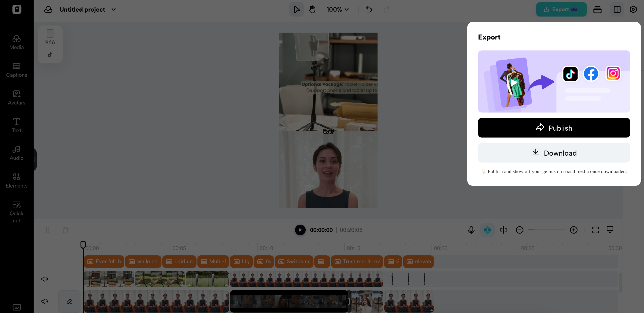Viewport: 644px width, 313px height.
Task: Click the Download button
Action: [554, 153]
